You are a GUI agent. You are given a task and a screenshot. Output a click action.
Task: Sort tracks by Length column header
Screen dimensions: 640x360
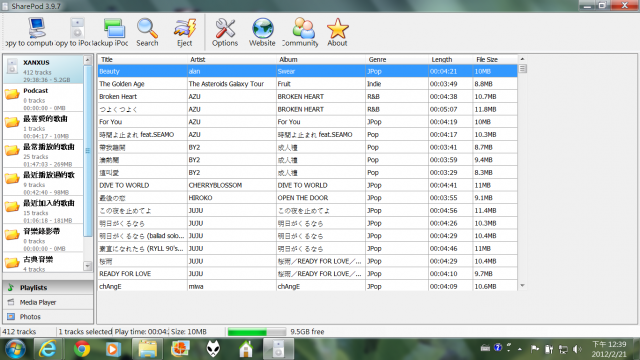pos(451,60)
